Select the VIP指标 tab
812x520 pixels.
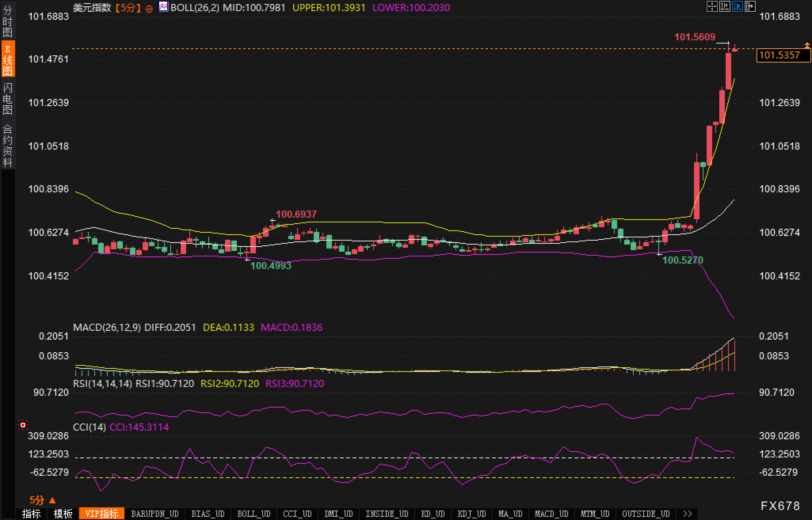[x=102, y=514]
